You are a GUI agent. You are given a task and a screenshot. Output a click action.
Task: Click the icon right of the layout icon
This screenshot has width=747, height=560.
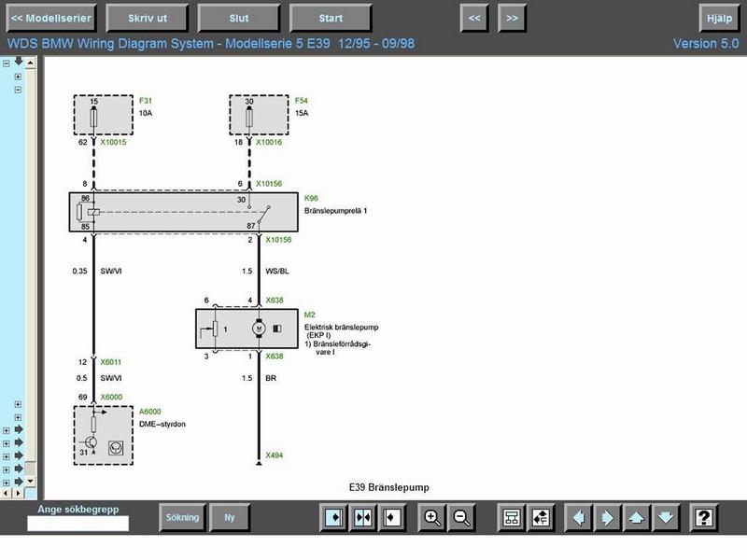coord(540,518)
